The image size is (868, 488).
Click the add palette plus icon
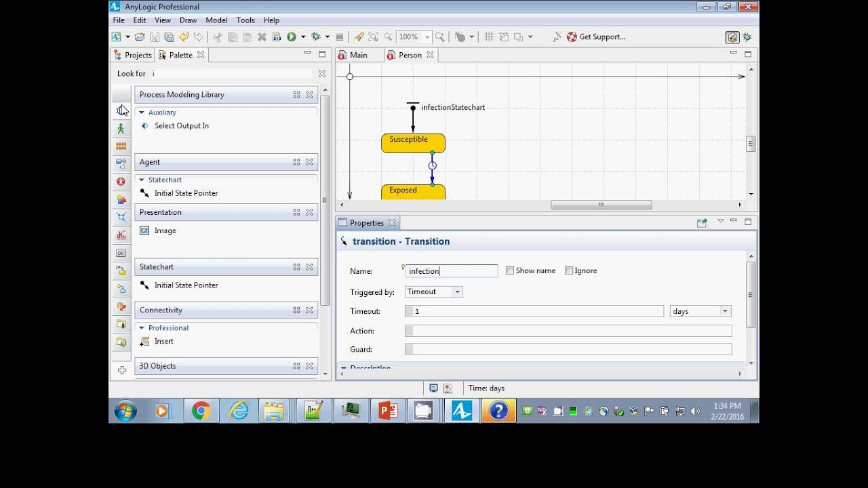(122, 370)
